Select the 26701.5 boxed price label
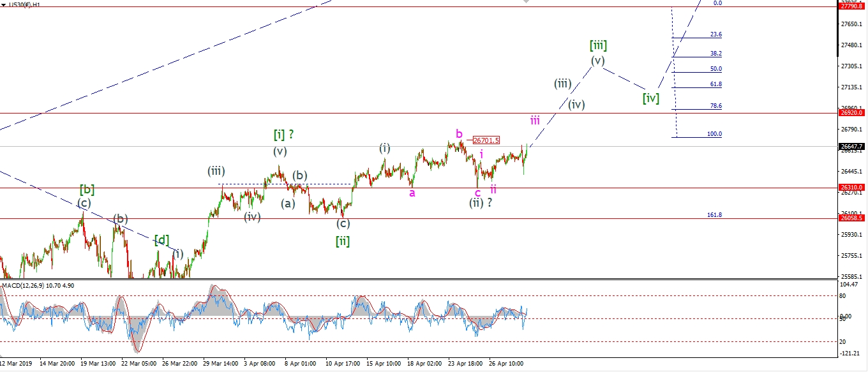The height and width of the screenshot is (372, 868). click(x=486, y=140)
